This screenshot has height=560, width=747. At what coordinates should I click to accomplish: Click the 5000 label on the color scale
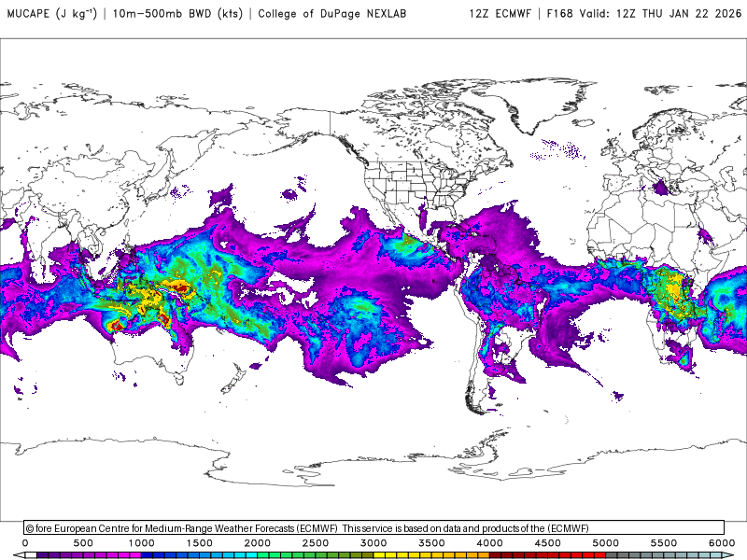coord(606,543)
